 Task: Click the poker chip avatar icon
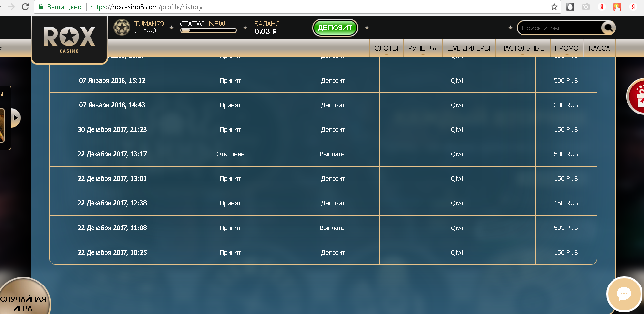122,28
